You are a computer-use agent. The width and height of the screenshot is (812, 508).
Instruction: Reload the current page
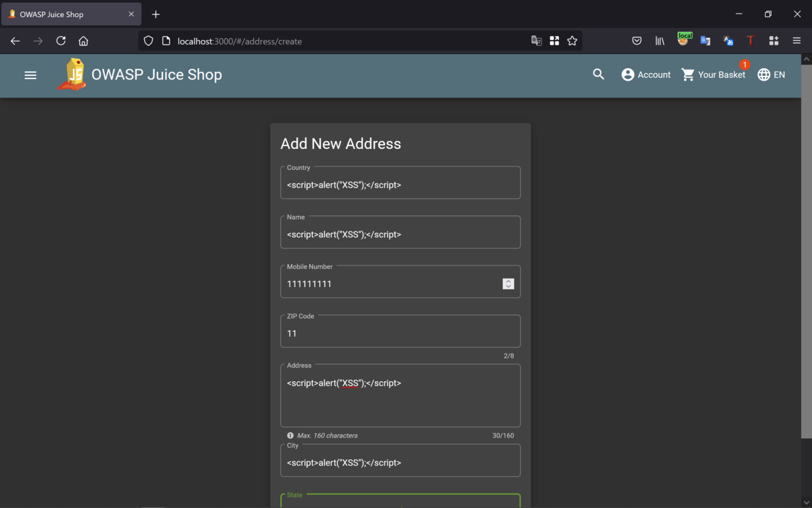61,41
